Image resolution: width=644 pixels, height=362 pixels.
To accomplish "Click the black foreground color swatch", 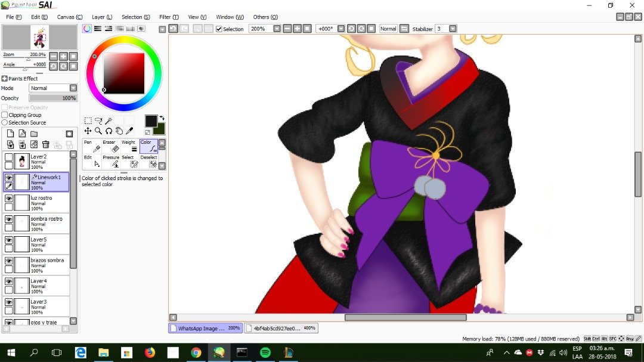I will (151, 121).
